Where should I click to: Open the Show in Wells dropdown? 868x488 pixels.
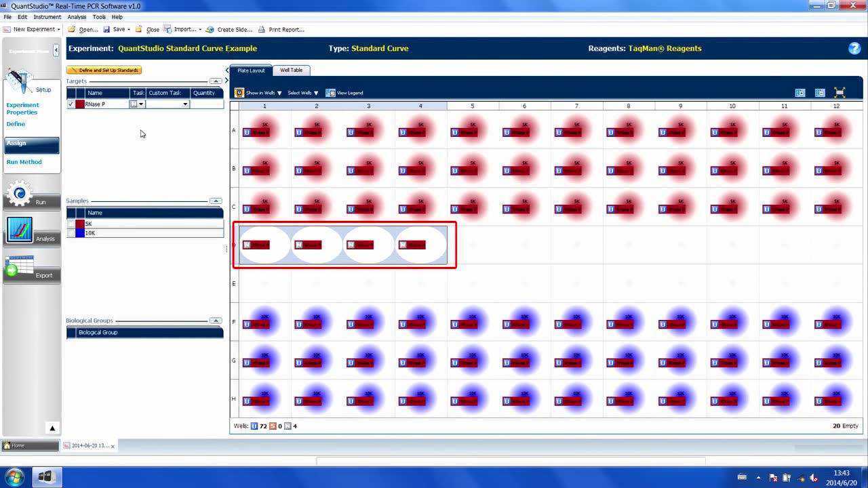click(258, 93)
